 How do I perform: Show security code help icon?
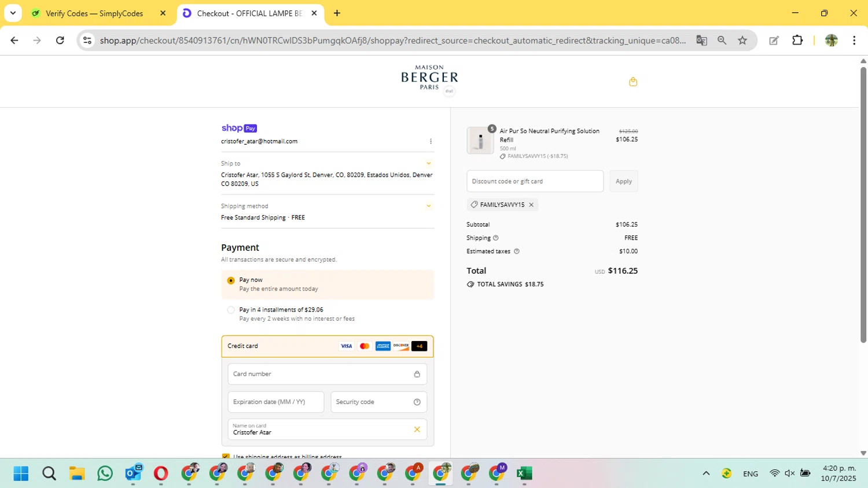pyautogui.click(x=417, y=402)
